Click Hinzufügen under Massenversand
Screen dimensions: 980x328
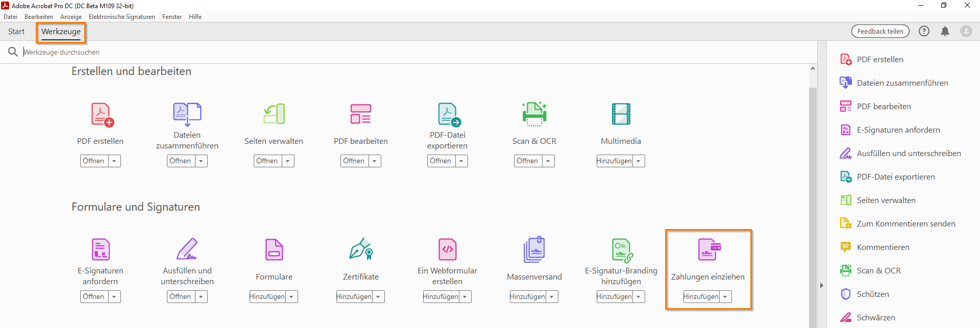tap(528, 296)
